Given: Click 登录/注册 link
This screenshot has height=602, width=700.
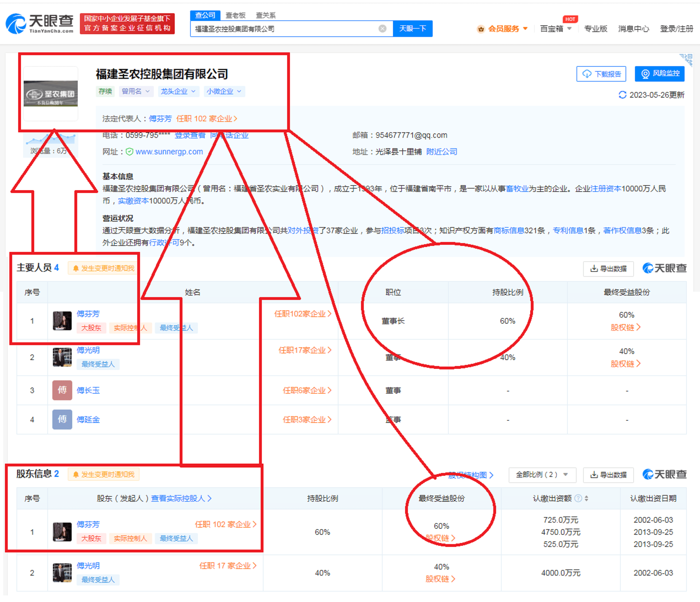Looking at the screenshot, I should click(676, 29).
